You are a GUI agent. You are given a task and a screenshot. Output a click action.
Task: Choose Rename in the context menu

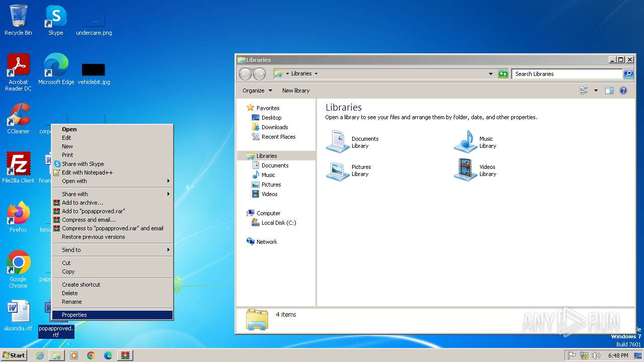tap(113, 302)
